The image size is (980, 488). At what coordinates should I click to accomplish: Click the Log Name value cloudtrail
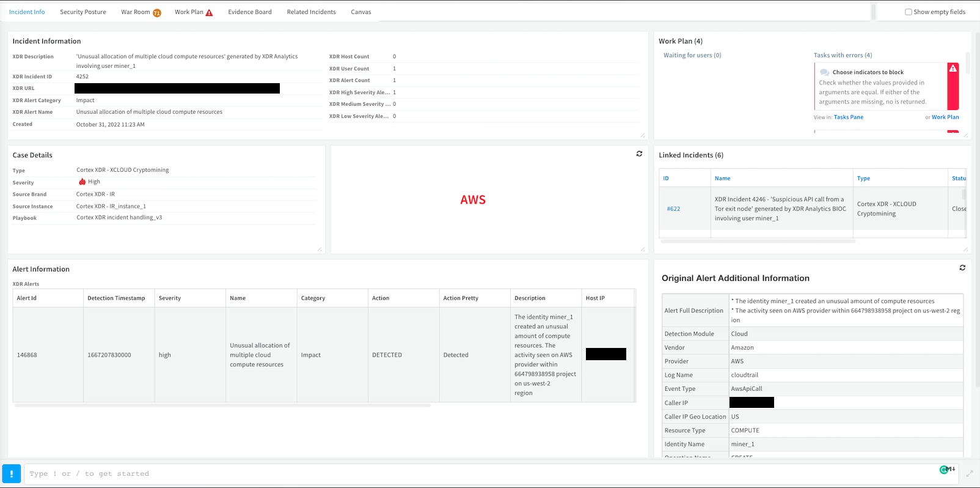[745, 375]
